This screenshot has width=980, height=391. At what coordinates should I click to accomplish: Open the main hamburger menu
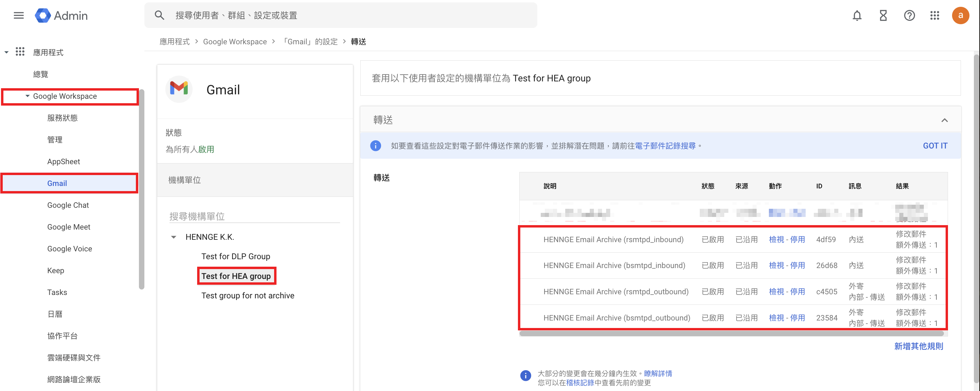point(19,16)
